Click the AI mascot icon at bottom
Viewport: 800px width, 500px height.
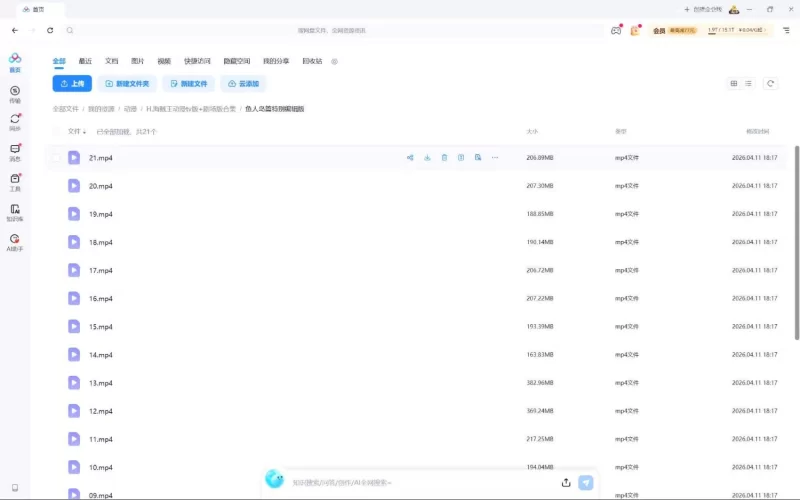pyautogui.click(x=274, y=479)
